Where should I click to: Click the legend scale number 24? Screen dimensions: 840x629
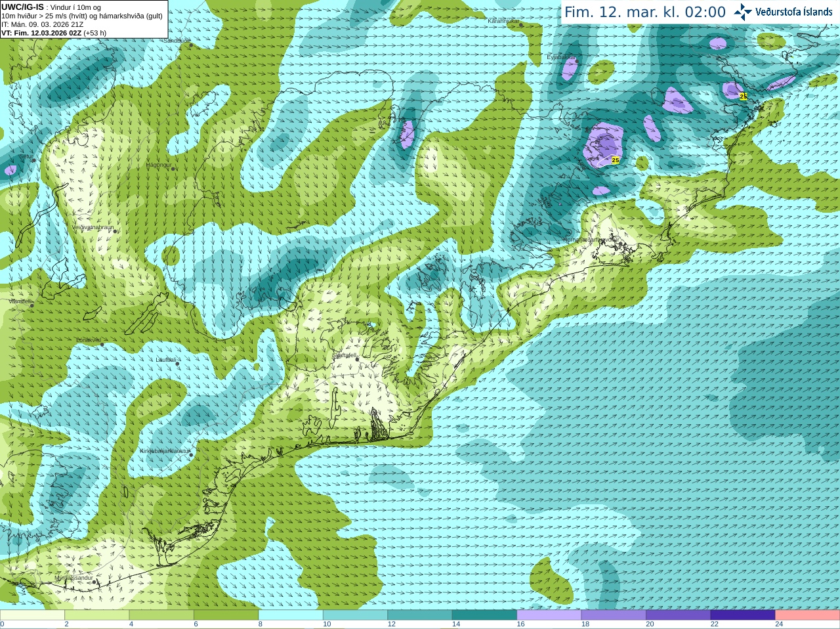[779, 624]
